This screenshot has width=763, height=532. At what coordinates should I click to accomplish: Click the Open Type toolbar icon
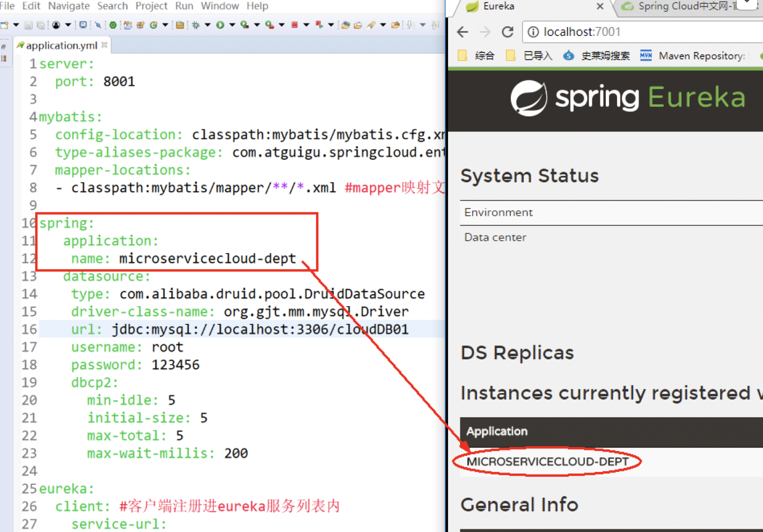pos(345,25)
